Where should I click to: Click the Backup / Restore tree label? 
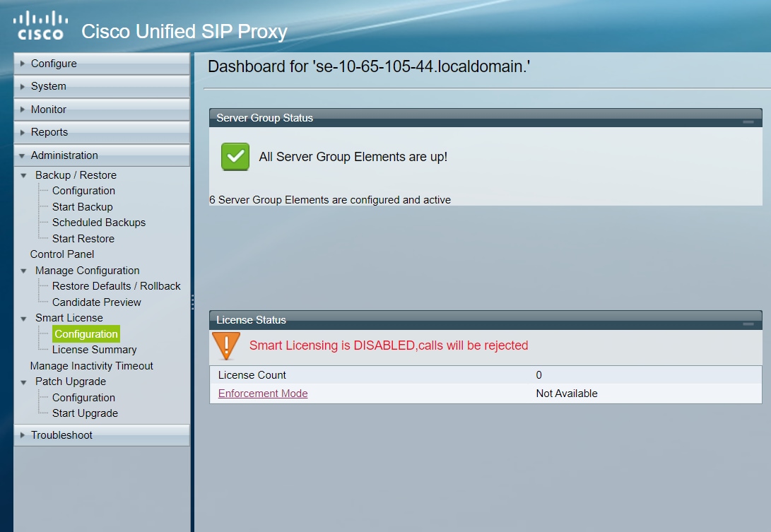pos(76,175)
